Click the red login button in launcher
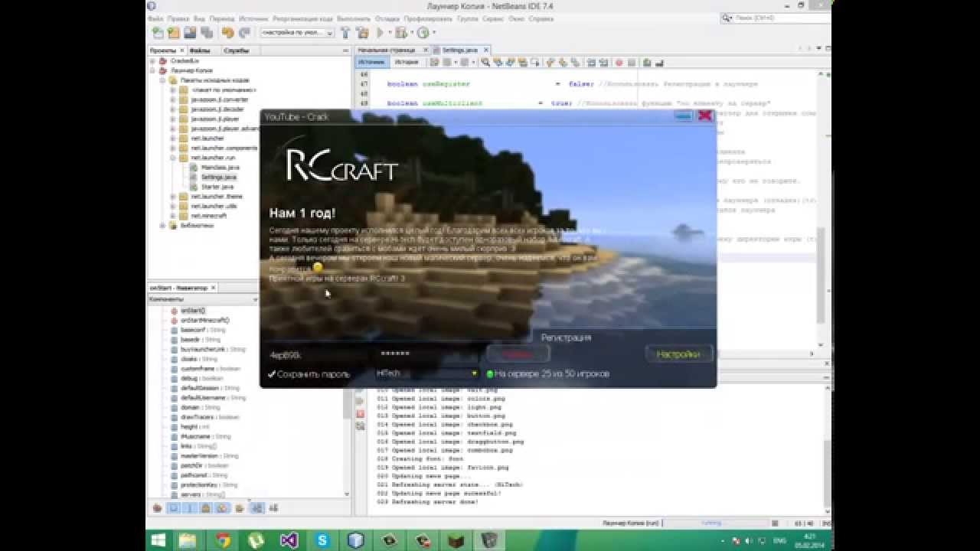This screenshot has width=980, height=551. [518, 354]
